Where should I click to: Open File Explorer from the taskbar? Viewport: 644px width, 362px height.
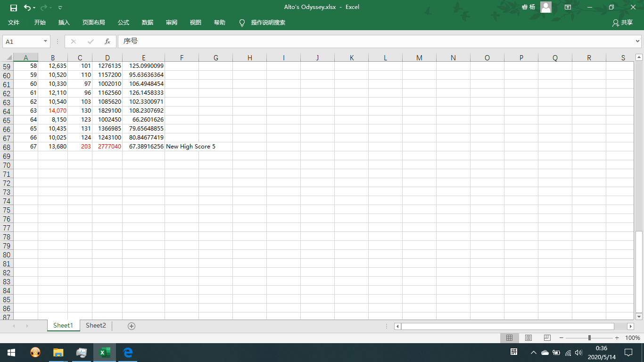pyautogui.click(x=58, y=353)
